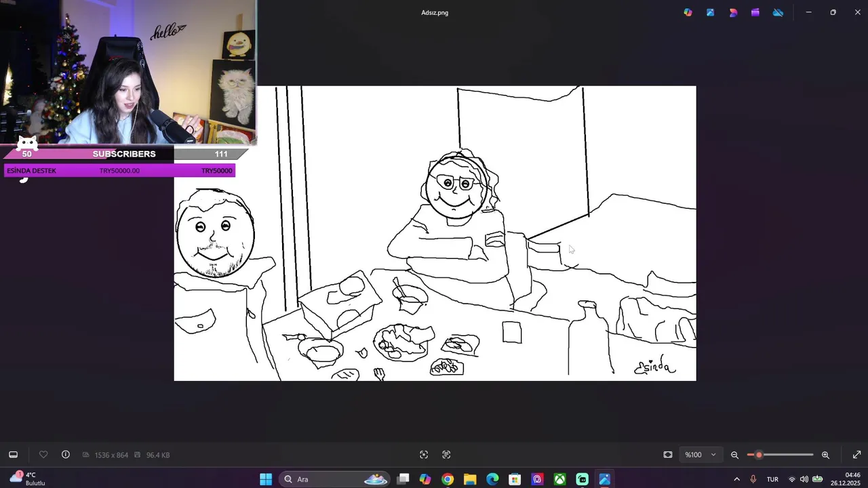Click the fit-to-window icon
Screen dimensions: 868x488
pos(668,455)
